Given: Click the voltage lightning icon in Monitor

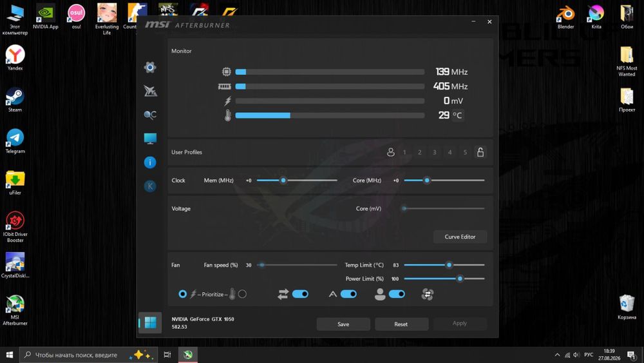Looking at the screenshot, I should (227, 101).
